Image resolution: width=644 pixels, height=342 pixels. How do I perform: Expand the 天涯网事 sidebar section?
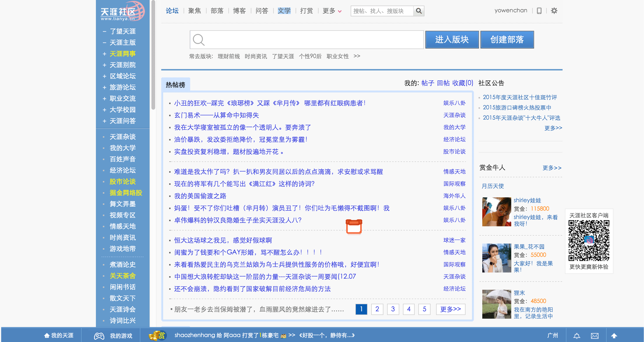104,54
